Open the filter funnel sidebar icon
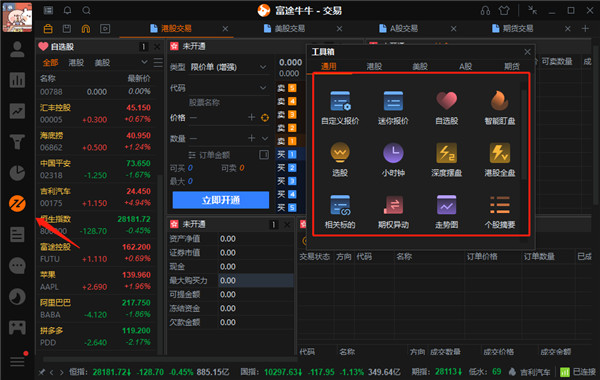The height and width of the screenshot is (380, 600). click(x=17, y=142)
